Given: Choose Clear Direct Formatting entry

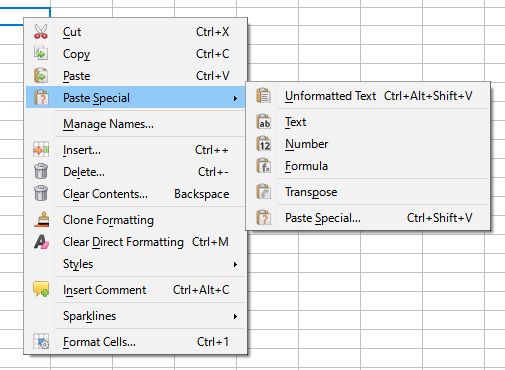Looking at the screenshot, I should [x=136, y=242].
